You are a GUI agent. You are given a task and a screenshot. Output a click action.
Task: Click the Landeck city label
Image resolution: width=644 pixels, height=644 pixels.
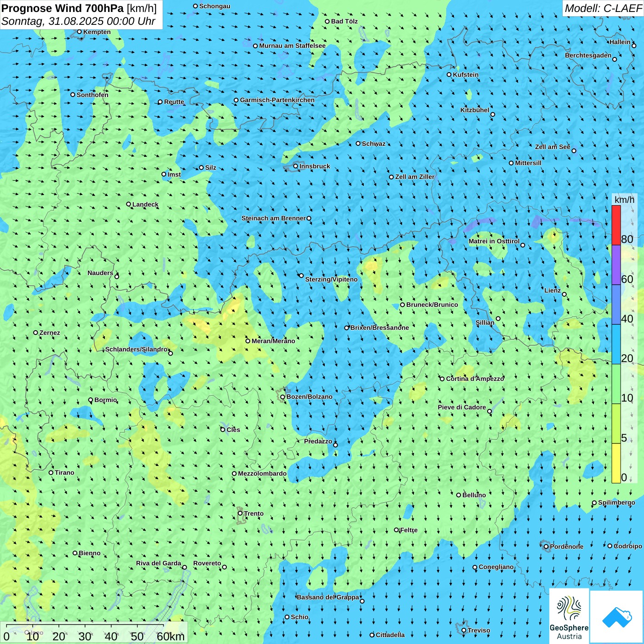[145, 204]
